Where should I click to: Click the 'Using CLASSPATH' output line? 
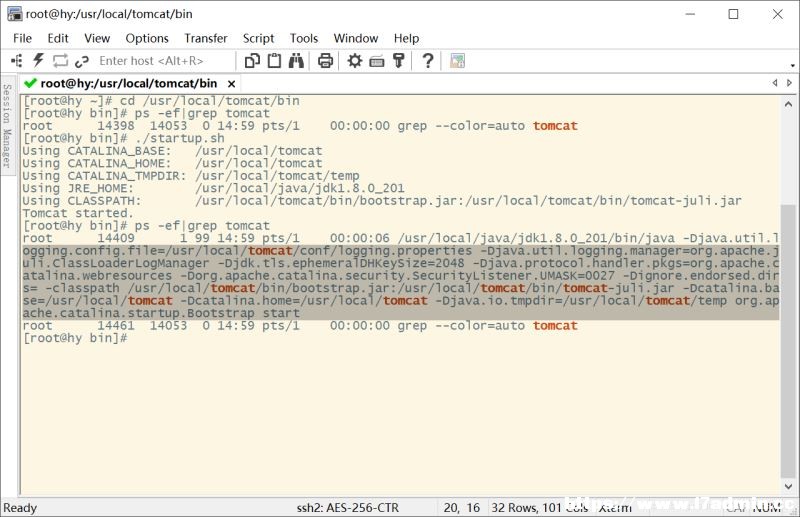[x=382, y=201]
